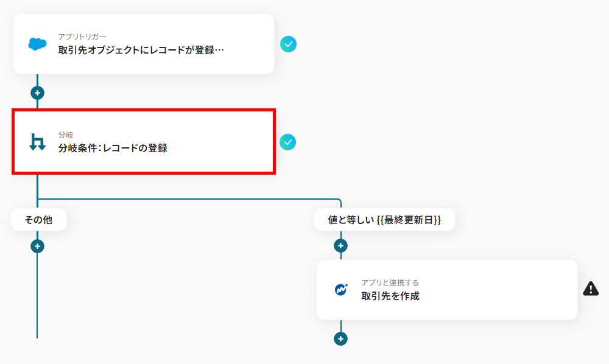Open the 取引先オブジェクトにレコードが登録 trigger title
This screenshot has width=609, height=364.
click(141, 50)
